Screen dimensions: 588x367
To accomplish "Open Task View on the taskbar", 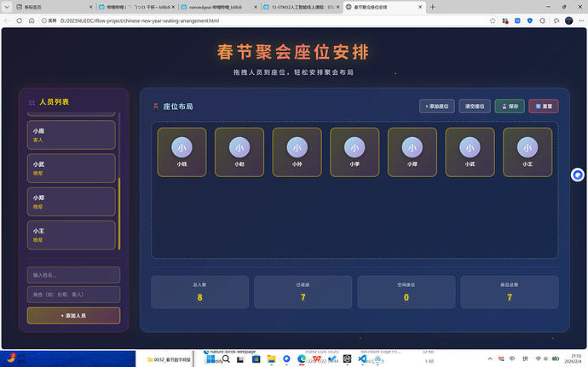I will [x=240, y=359].
